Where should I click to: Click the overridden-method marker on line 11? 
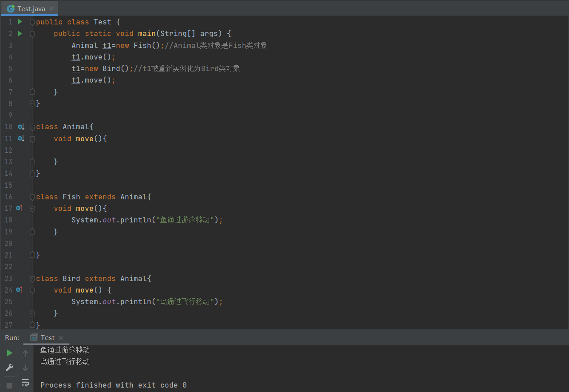coord(20,139)
